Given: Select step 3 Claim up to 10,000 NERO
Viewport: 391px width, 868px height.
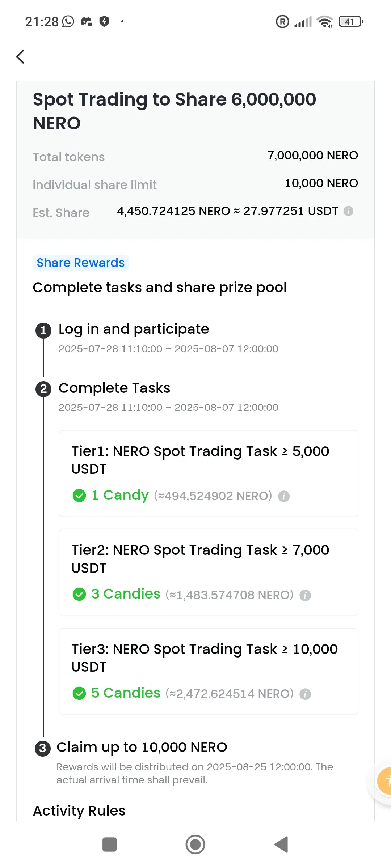Looking at the screenshot, I should coord(142,747).
